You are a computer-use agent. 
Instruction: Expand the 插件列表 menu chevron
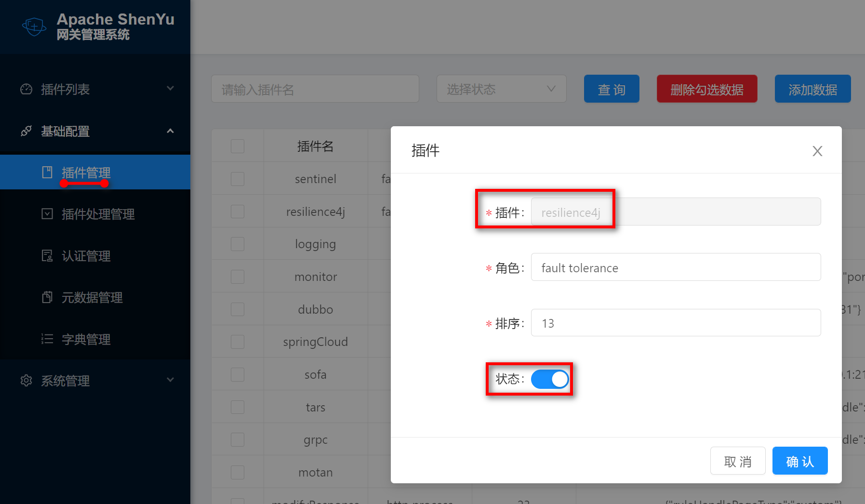pyautogui.click(x=170, y=89)
